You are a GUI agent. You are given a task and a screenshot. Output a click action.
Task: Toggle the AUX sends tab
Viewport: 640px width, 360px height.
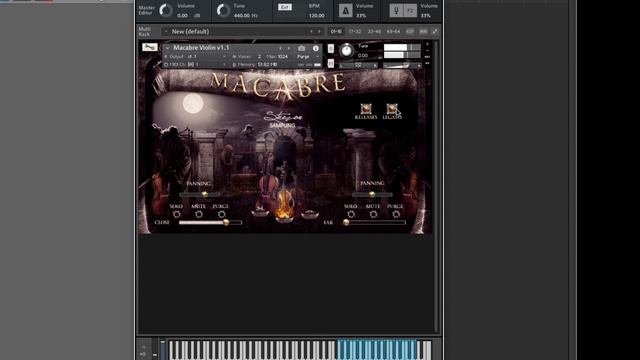(423, 31)
